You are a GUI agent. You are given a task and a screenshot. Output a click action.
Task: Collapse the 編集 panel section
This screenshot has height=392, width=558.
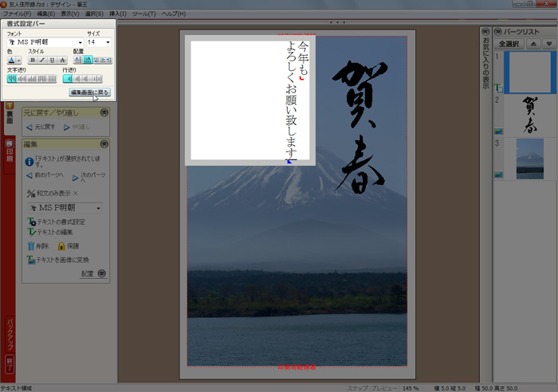[x=104, y=144]
